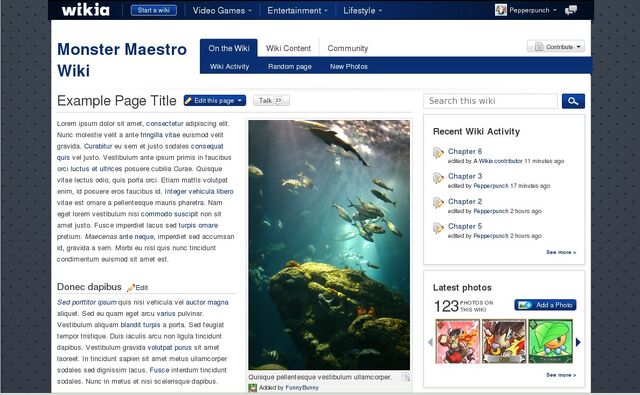Open the Lifestyle dropdown menu
The image size is (640, 395).
pos(362,11)
